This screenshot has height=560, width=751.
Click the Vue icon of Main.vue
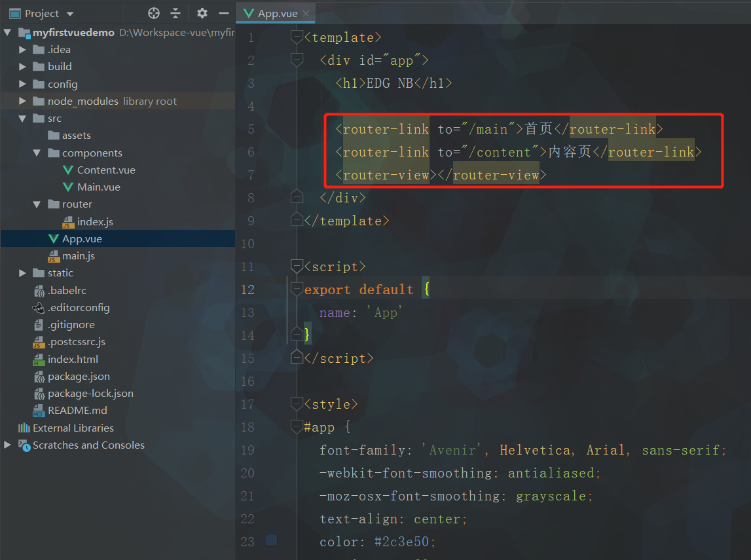[69, 187]
